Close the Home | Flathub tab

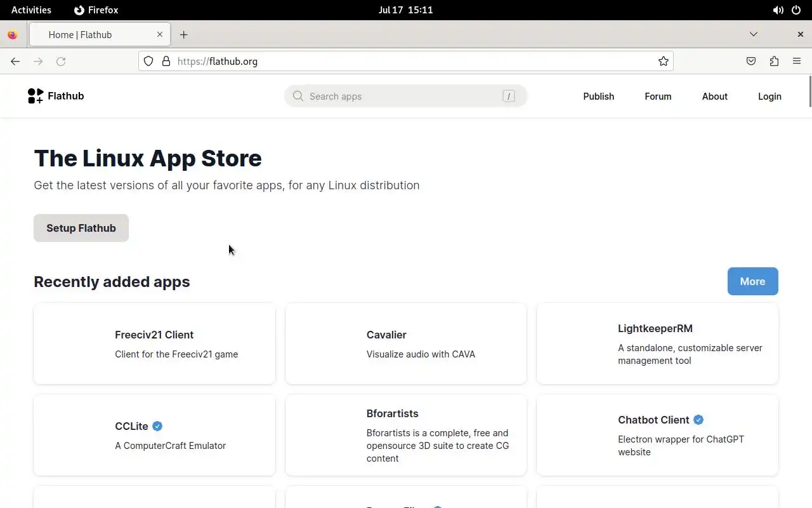point(160,34)
